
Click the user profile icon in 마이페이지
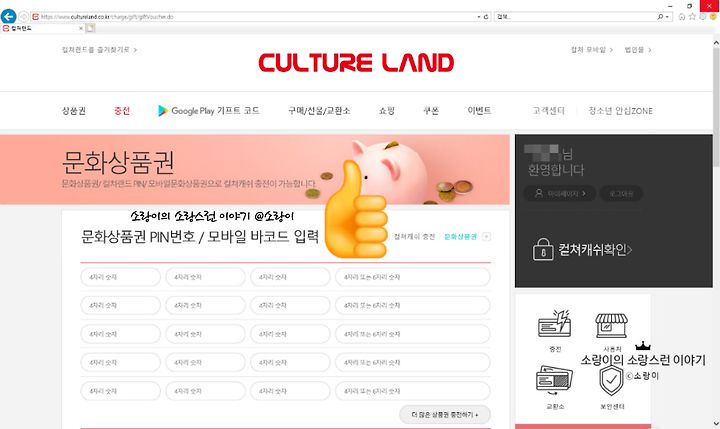click(x=539, y=193)
